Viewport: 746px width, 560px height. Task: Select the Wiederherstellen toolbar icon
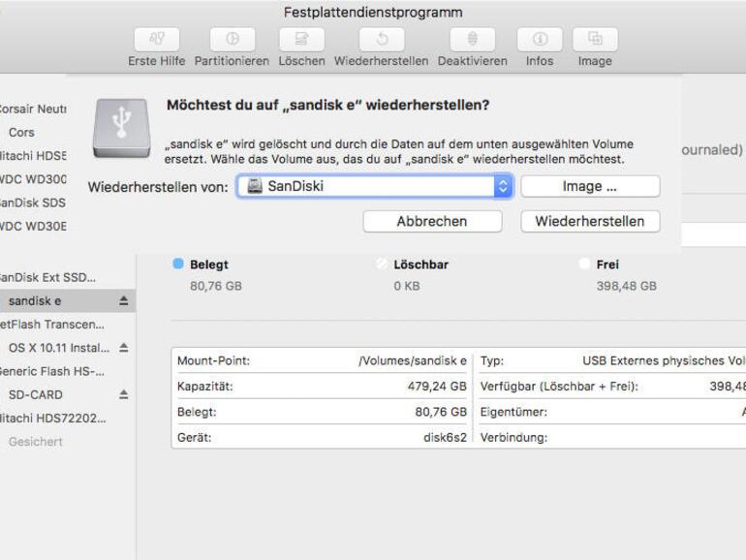(x=382, y=40)
